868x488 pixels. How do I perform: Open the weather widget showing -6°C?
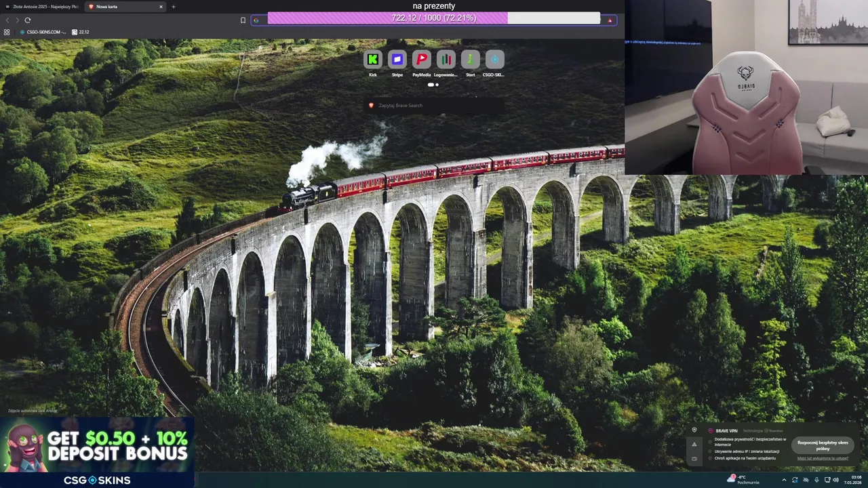click(743, 479)
